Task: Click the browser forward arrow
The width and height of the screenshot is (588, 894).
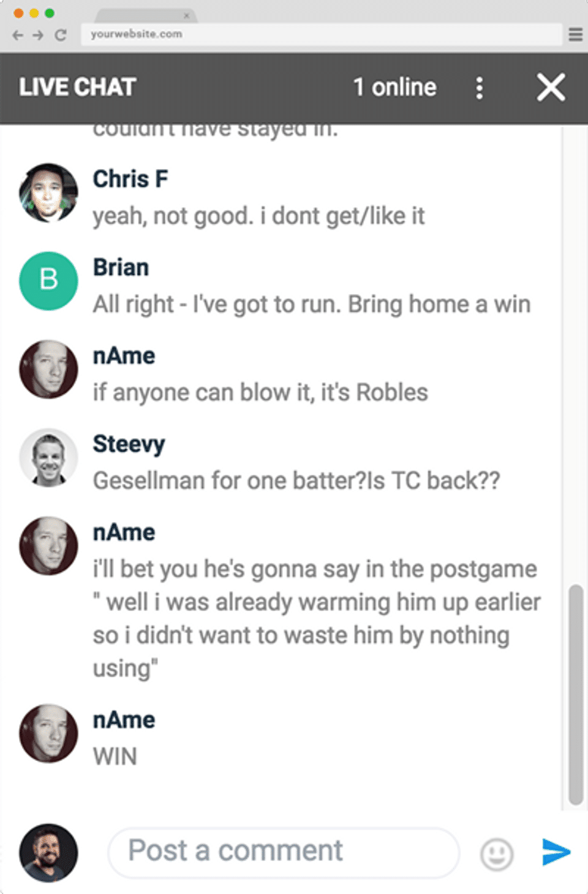Action: pos(38,35)
